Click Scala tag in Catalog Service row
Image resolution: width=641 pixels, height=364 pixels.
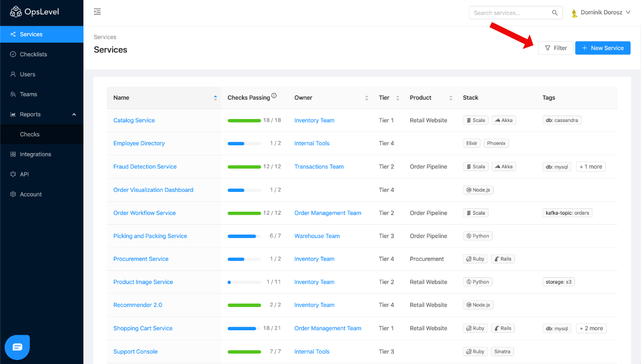pos(476,120)
